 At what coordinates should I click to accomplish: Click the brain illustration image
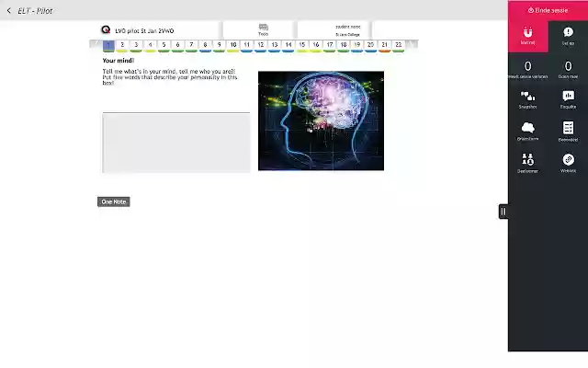pos(321,121)
